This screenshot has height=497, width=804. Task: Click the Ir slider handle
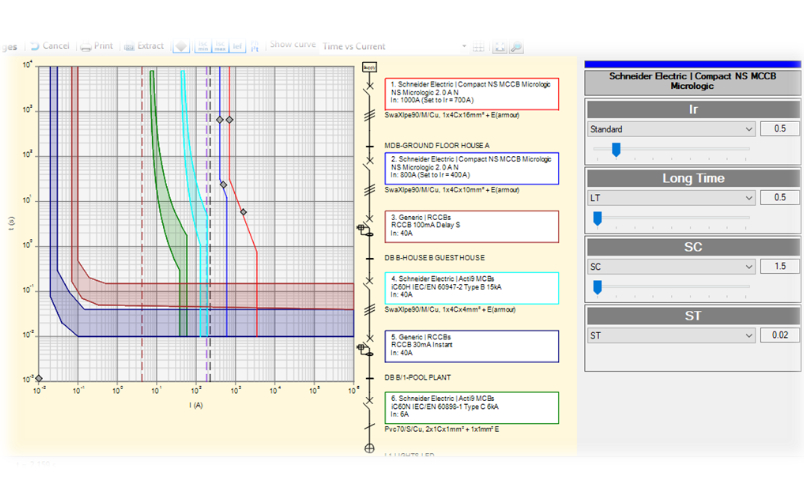[616, 149]
